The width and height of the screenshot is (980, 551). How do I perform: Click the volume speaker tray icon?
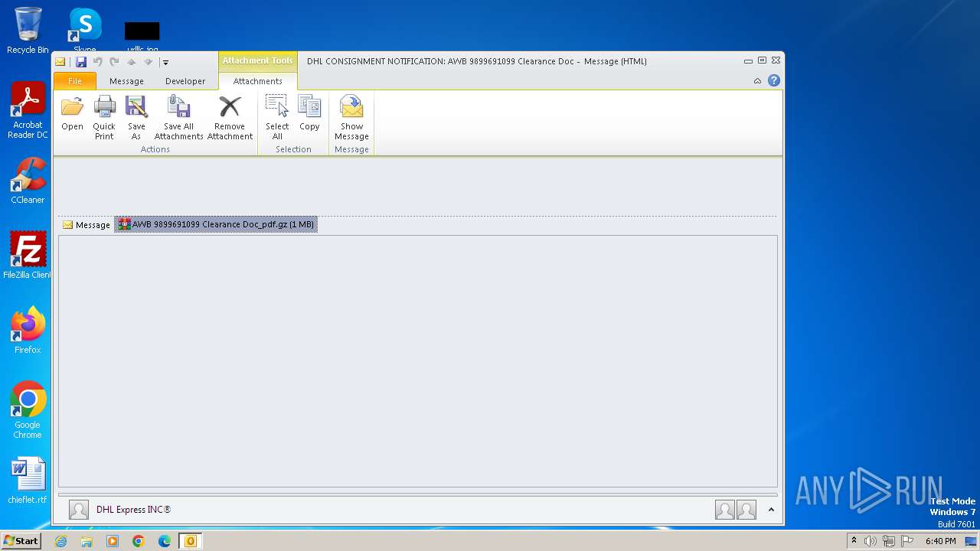[871, 541]
